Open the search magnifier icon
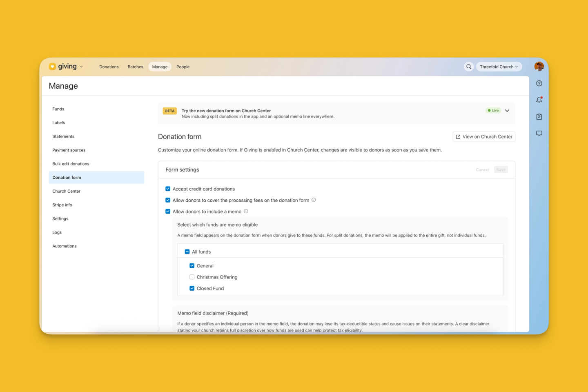The height and width of the screenshot is (392, 588). (x=469, y=67)
